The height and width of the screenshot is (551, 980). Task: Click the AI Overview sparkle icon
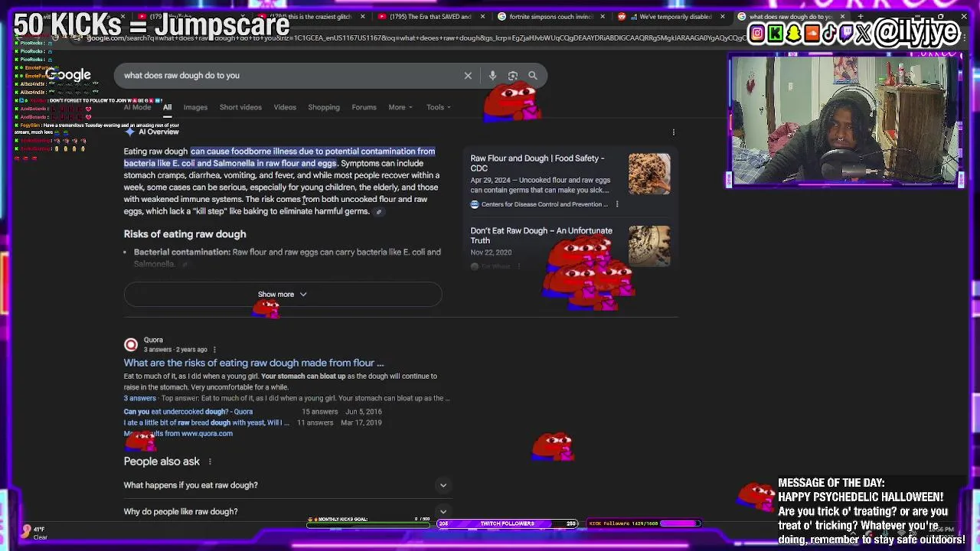click(130, 132)
